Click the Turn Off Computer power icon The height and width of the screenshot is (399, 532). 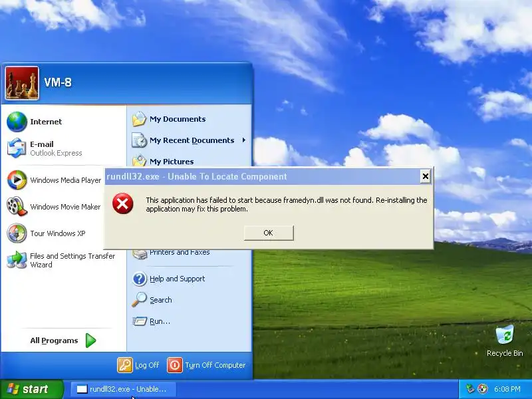click(175, 365)
